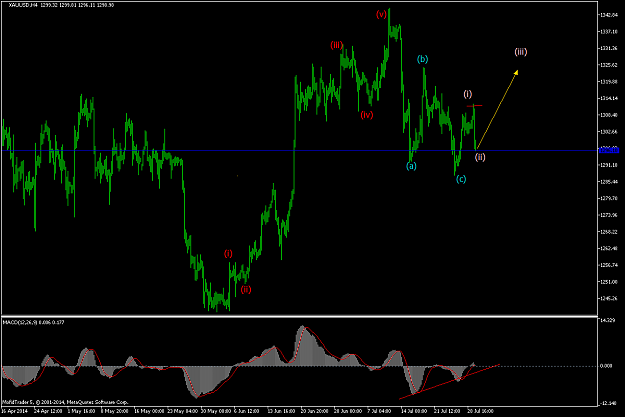
Task: Click the 1 May 16:00 time axis label
Action: click(81, 411)
